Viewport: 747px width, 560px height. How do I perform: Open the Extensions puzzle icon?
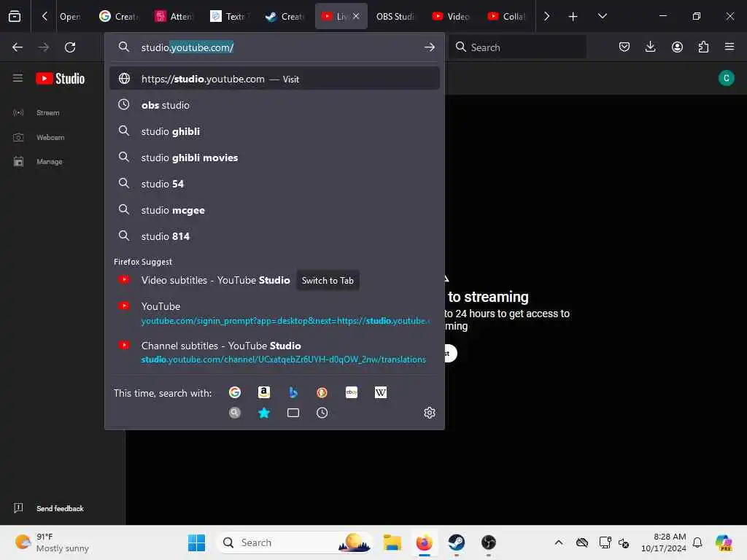(703, 47)
